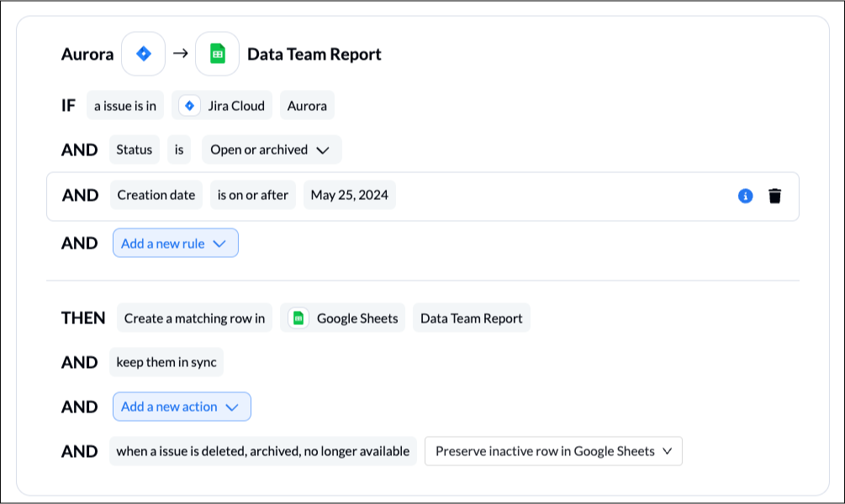The height and width of the screenshot is (504, 845).
Task: Click the is on or after operator chip
Action: [253, 195]
